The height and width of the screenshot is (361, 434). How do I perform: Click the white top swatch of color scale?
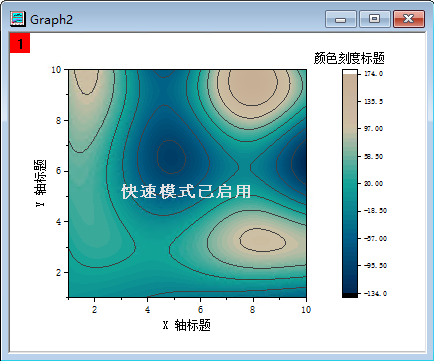pos(350,72)
